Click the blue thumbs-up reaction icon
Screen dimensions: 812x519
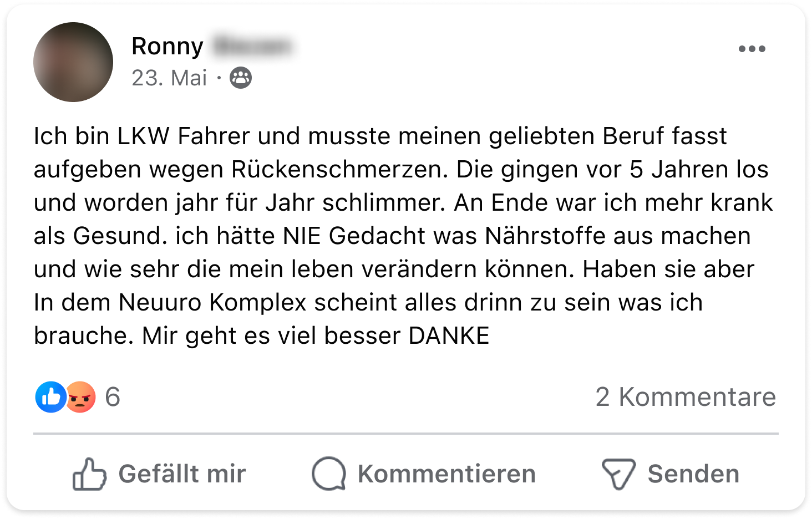tap(50, 397)
